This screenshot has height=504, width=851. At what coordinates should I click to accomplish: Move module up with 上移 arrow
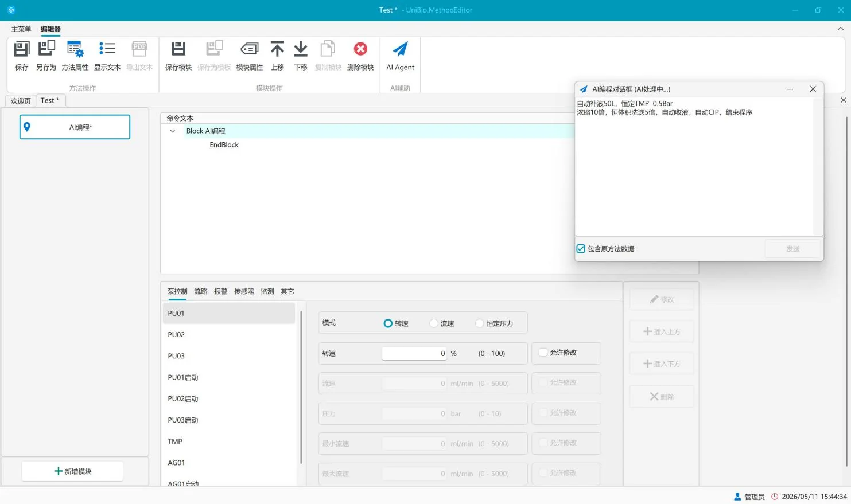tap(277, 49)
